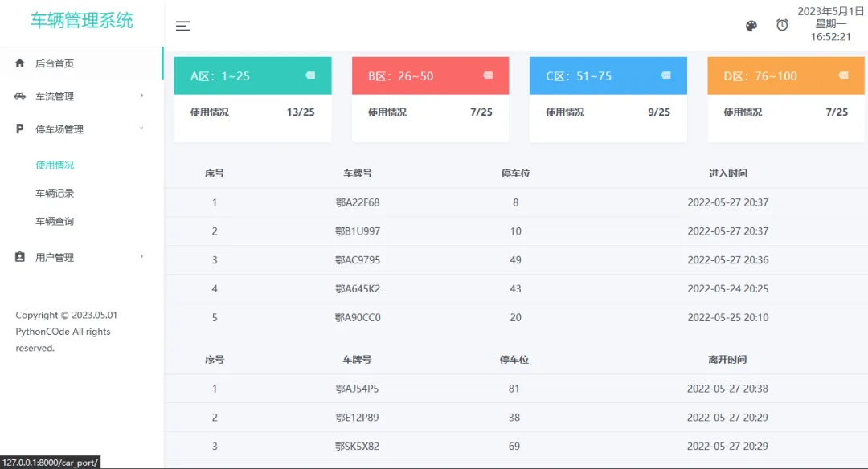
Task: Open the 用户管理 menu
Action: point(55,257)
